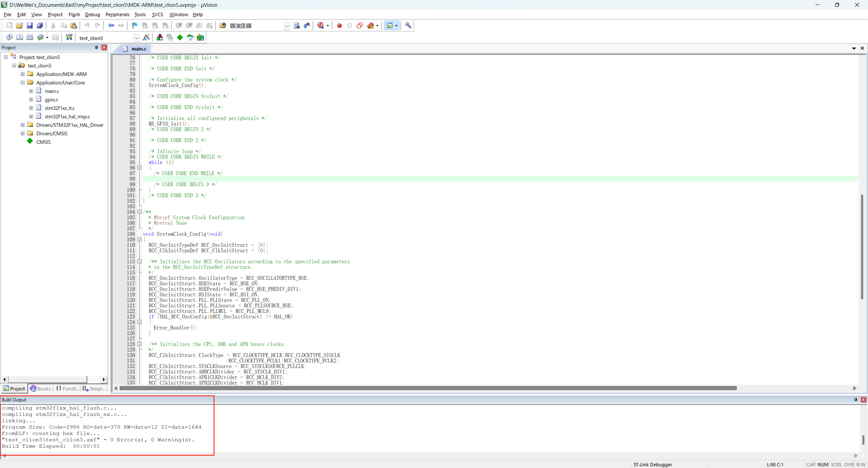Pin the Project panel
This screenshot has width=868, height=468.
coord(96,47)
